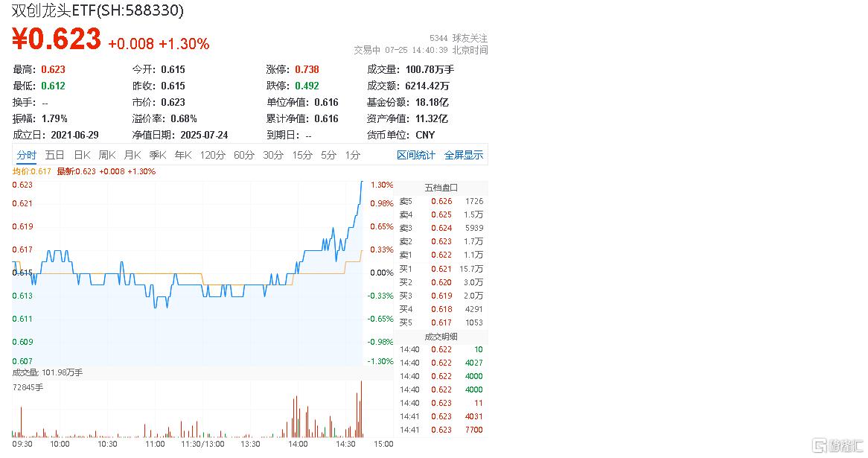The height and width of the screenshot is (458, 868).
Task: Choose the 30分 interval tab
Action: coord(273,155)
